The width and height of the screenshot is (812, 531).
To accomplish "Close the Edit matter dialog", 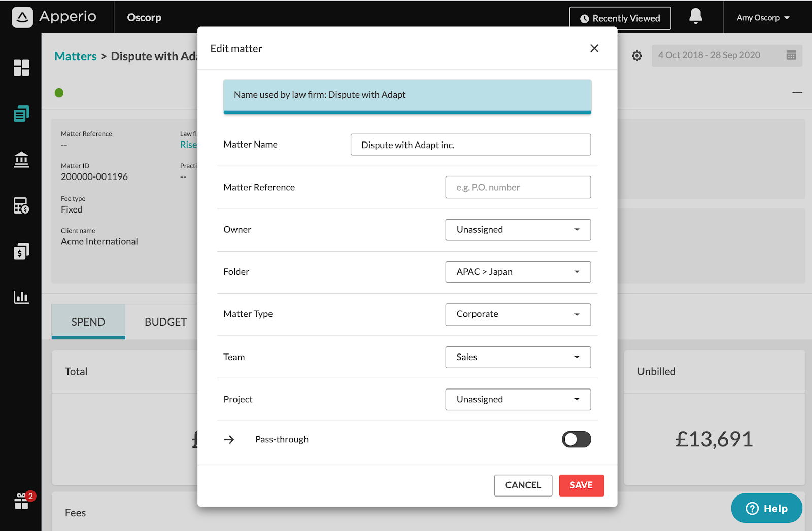I will (594, 48).
